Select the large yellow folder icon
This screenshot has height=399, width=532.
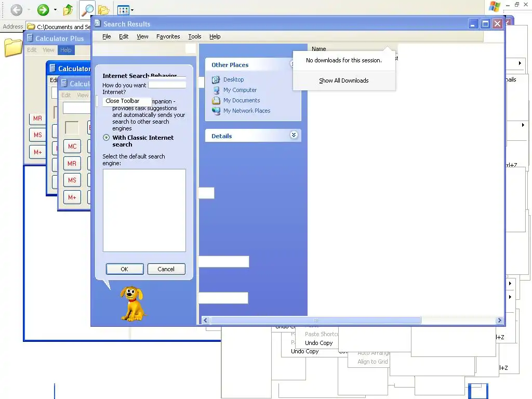click(x=13, y=47)
